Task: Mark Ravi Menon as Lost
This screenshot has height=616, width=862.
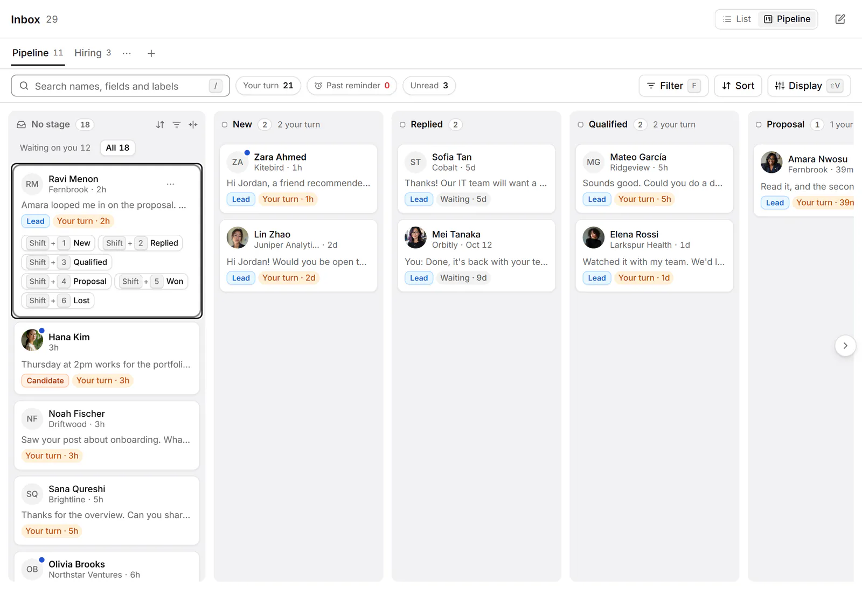Action: tap(58, 300)
